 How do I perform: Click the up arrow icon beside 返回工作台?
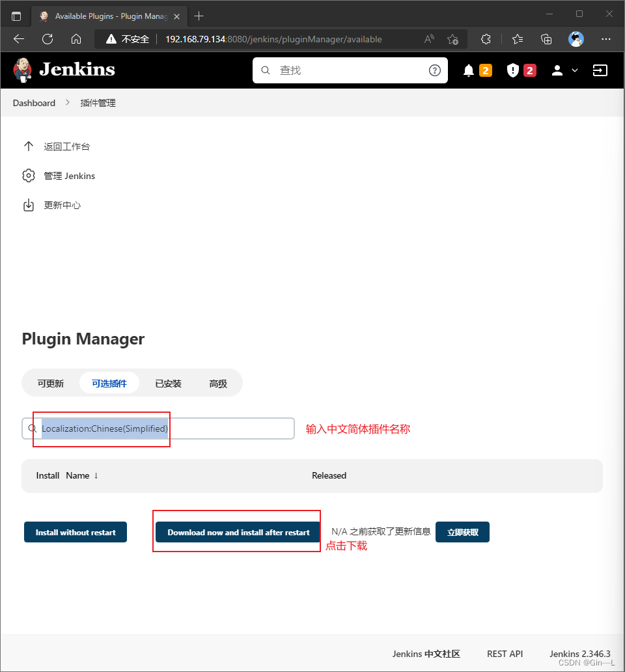[28, 146]
